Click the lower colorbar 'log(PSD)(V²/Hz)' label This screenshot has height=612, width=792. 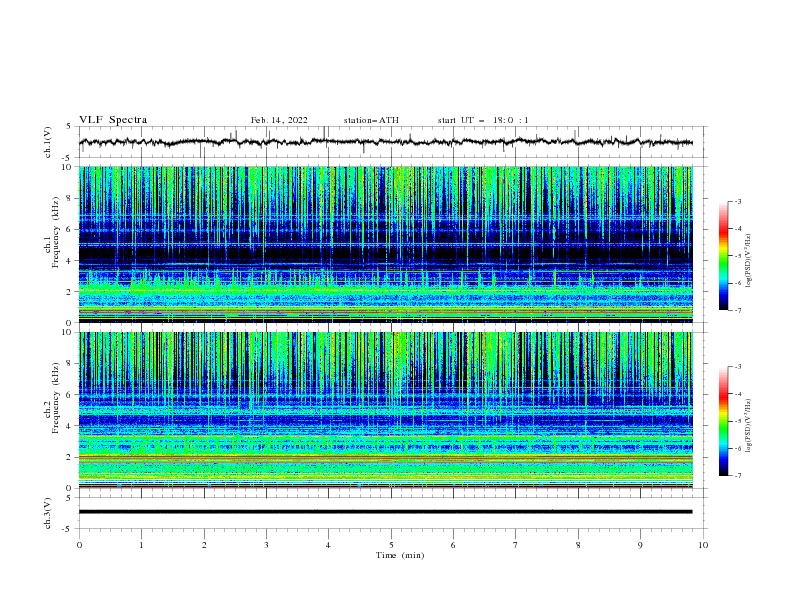click(750, 425)
